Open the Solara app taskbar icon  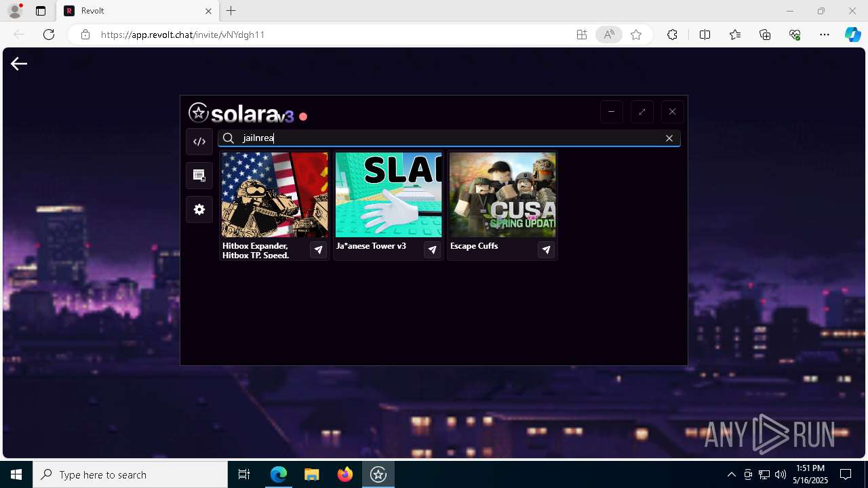pyautogui.click(x=378, y=474)
